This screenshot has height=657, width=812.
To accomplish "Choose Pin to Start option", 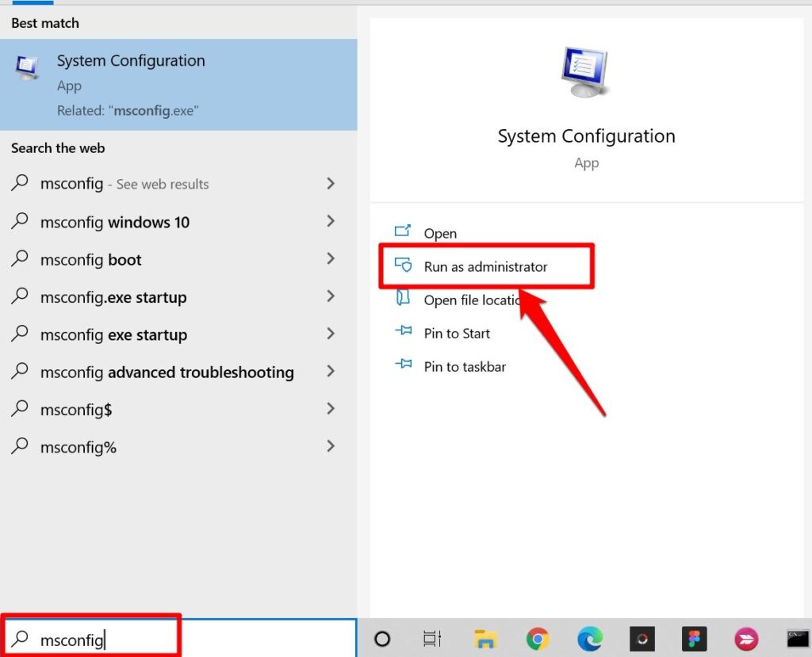I will pyautogui.click(x=456, y=333).
